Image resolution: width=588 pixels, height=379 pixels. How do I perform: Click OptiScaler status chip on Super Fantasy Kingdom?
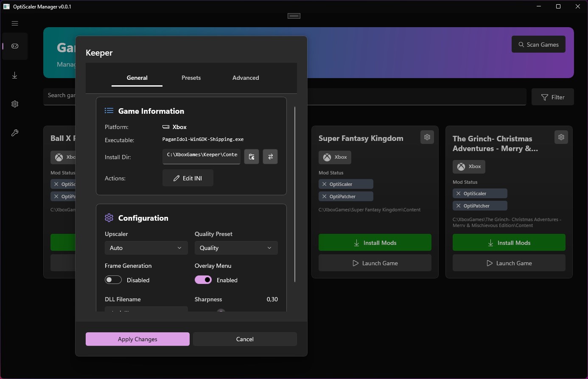(x=346, y=184)
